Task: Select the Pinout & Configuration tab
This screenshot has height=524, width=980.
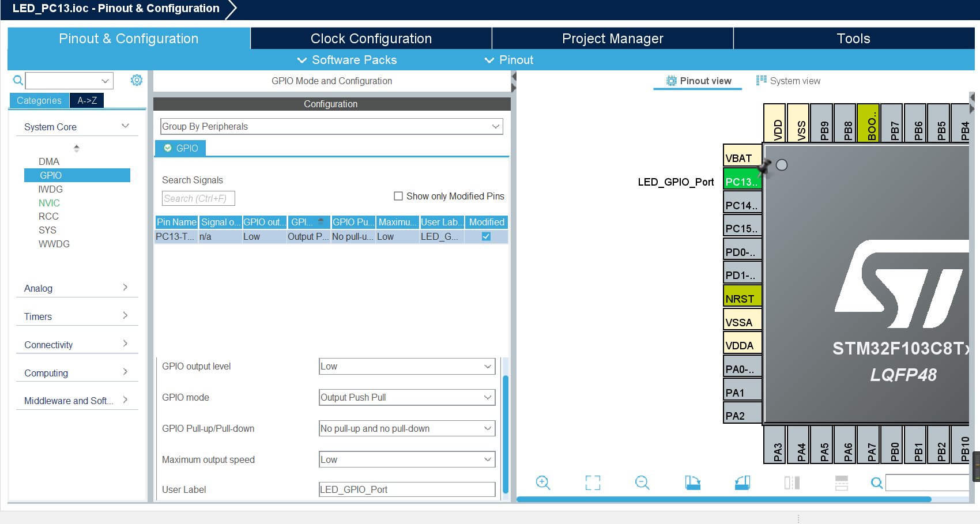Action: tap(129, 39)
